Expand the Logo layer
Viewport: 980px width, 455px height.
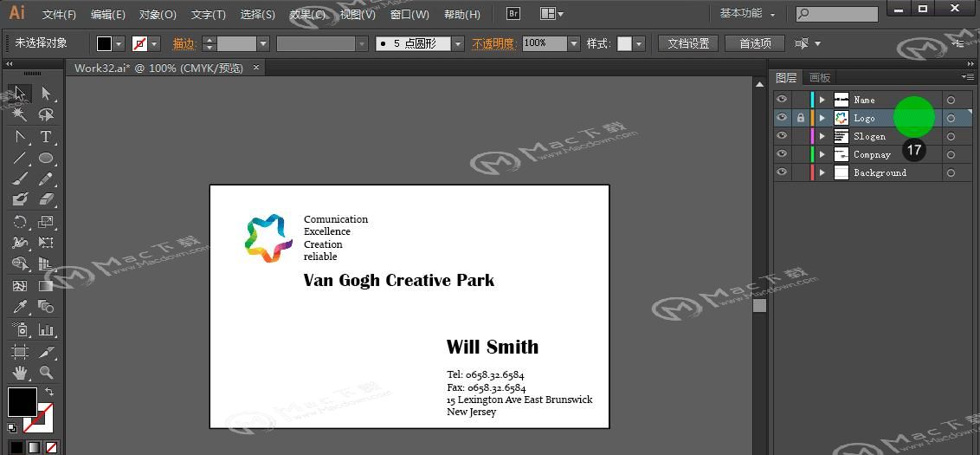pyautogui.click(x=822, y=118)
